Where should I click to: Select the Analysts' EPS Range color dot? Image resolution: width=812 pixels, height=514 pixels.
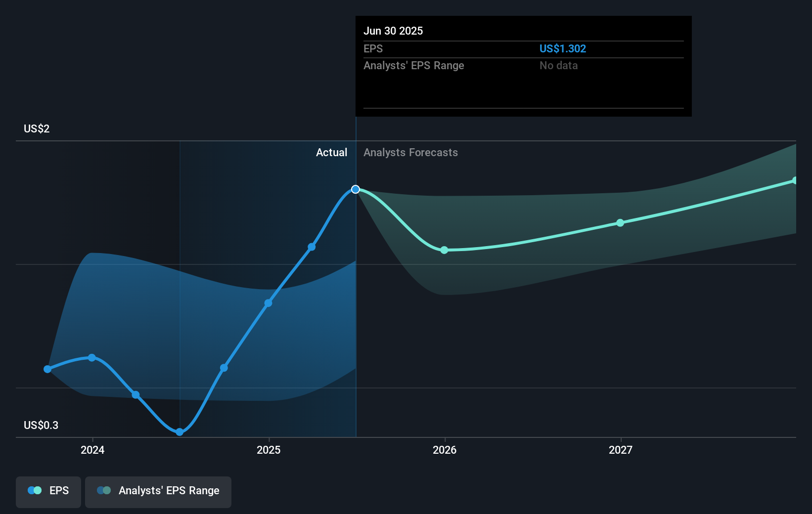click(104, 490)
